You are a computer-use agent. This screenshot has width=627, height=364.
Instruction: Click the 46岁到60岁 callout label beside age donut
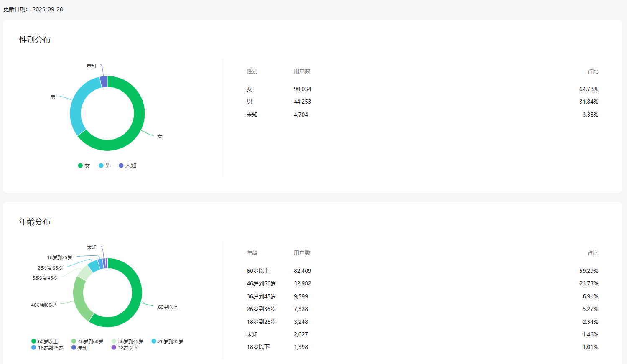[x=43, y=305]
